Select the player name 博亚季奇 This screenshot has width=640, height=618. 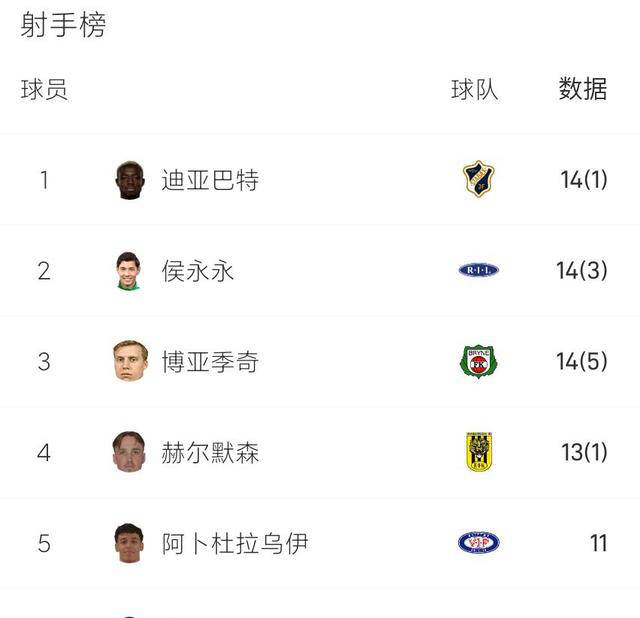[x=210, y=362]
